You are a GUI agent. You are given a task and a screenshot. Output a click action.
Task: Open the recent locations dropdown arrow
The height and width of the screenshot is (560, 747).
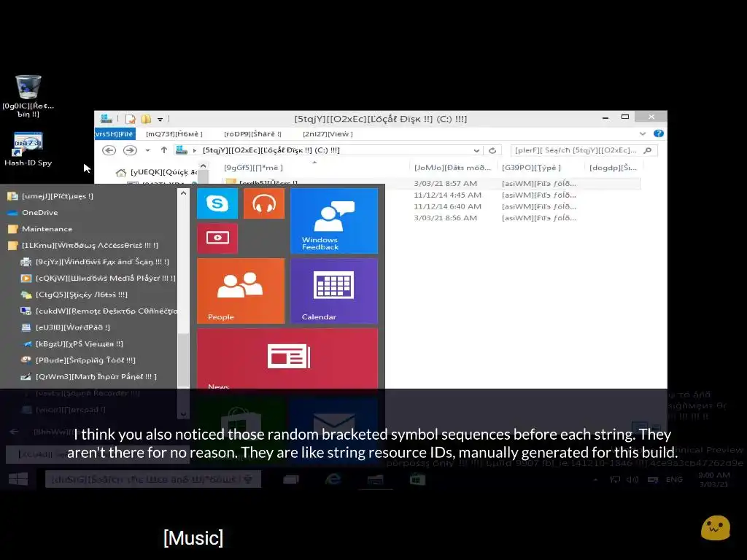point(147,150)
